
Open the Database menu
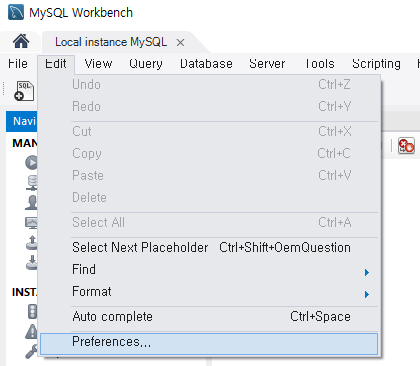(206, 63)
